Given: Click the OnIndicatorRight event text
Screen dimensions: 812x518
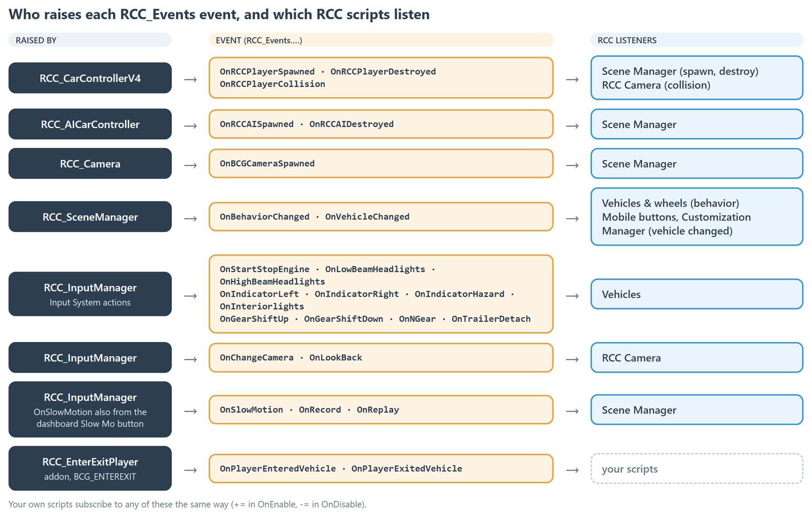Looking at the screenshot, I should click(357, 294).
